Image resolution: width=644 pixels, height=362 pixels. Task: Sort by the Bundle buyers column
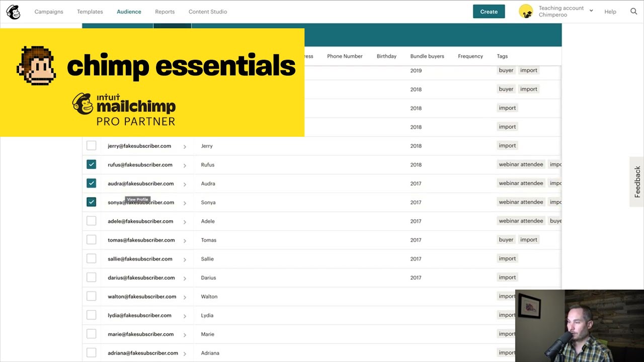click(427, 56)
